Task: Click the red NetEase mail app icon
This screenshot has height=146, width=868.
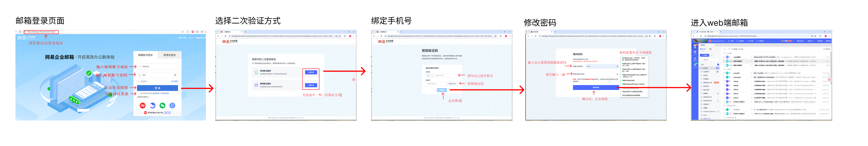Action: pyautogui.click(x=143, y=106)
